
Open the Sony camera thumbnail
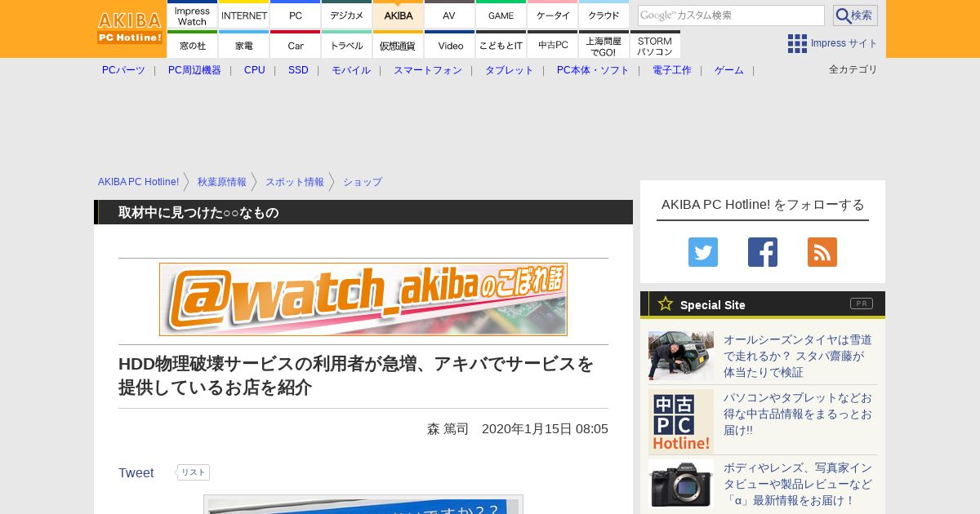[x=681, y=484]
